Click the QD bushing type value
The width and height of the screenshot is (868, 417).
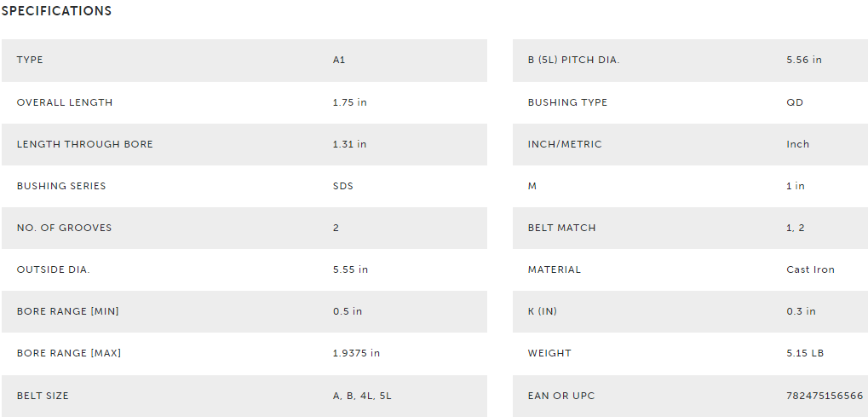click(795, 102)
